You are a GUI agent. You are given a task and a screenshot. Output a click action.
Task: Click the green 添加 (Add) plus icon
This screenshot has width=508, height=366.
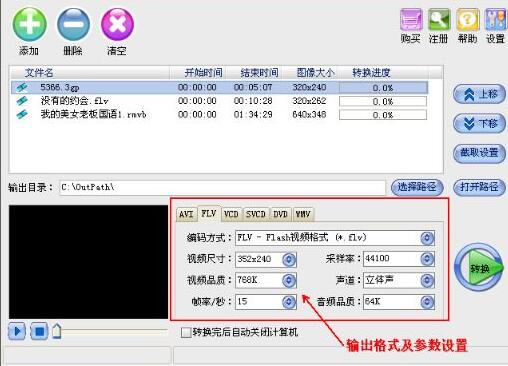[29, 24]
